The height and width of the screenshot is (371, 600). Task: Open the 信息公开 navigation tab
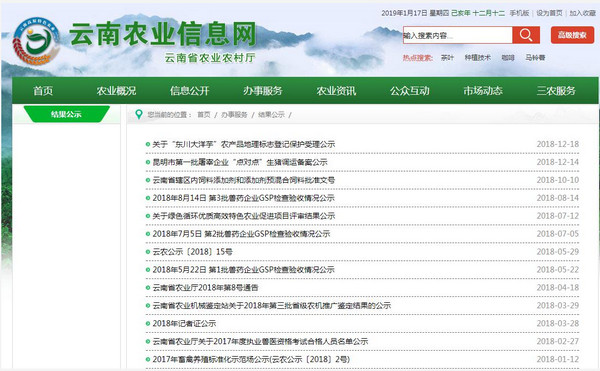coord(189,91)
